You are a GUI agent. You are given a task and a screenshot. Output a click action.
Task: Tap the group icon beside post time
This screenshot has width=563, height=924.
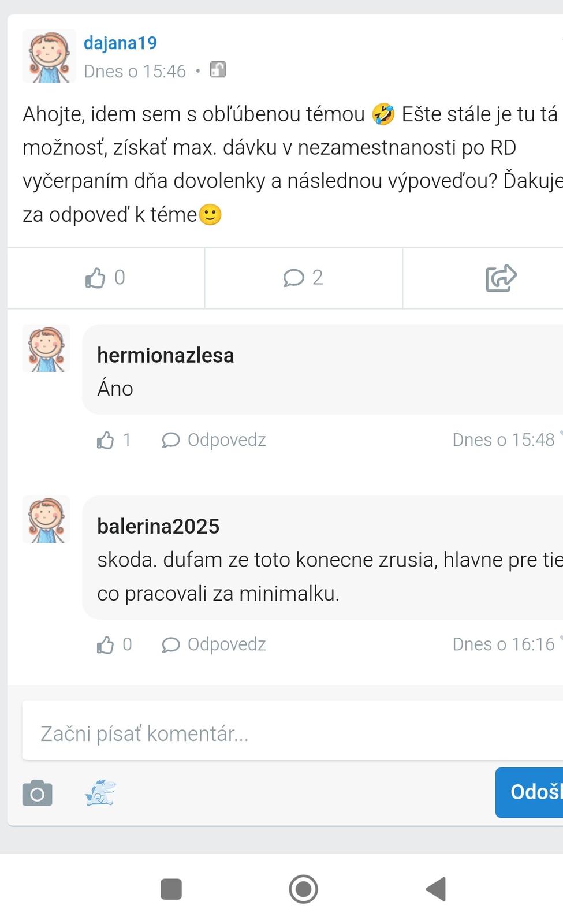(218, 70)
